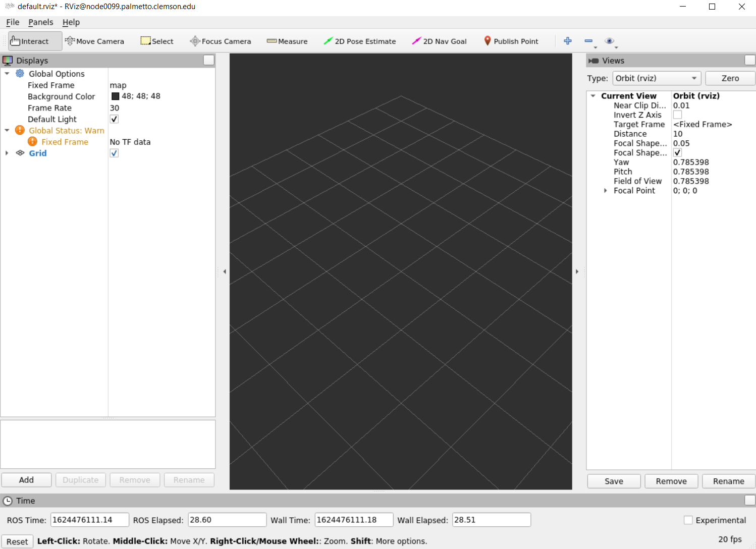This screenshot has height=549, width=756.
Task: Select the Distance value 10
Action: (x=678, y=134)
